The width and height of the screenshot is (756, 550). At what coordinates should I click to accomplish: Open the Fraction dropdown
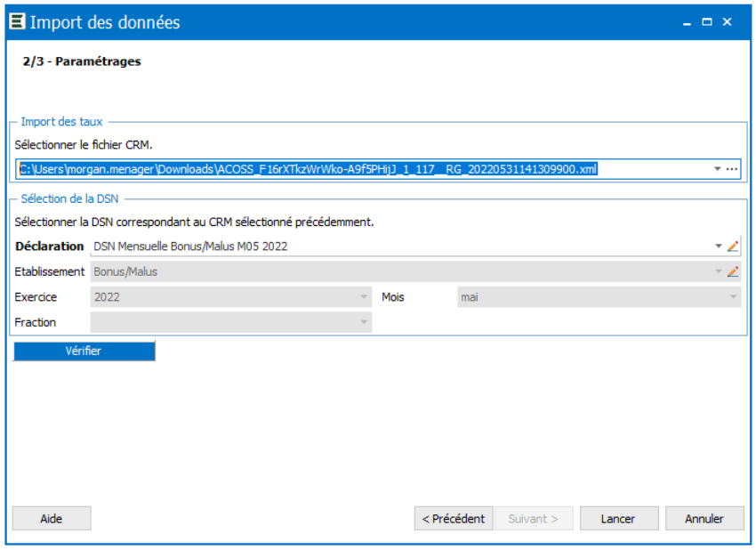click(x=364, y=322)
